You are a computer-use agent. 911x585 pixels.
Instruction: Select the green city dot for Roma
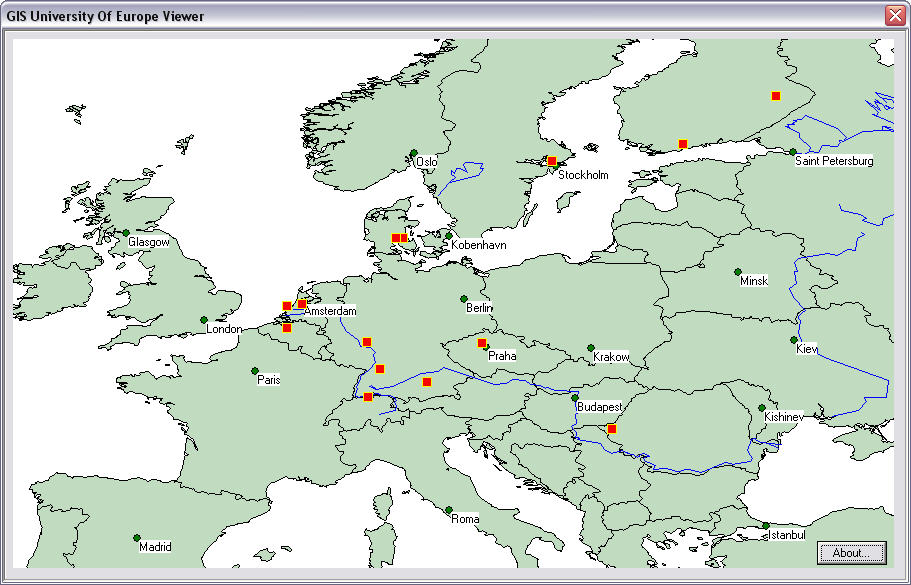pyautogui.click(x=449, y=509)
